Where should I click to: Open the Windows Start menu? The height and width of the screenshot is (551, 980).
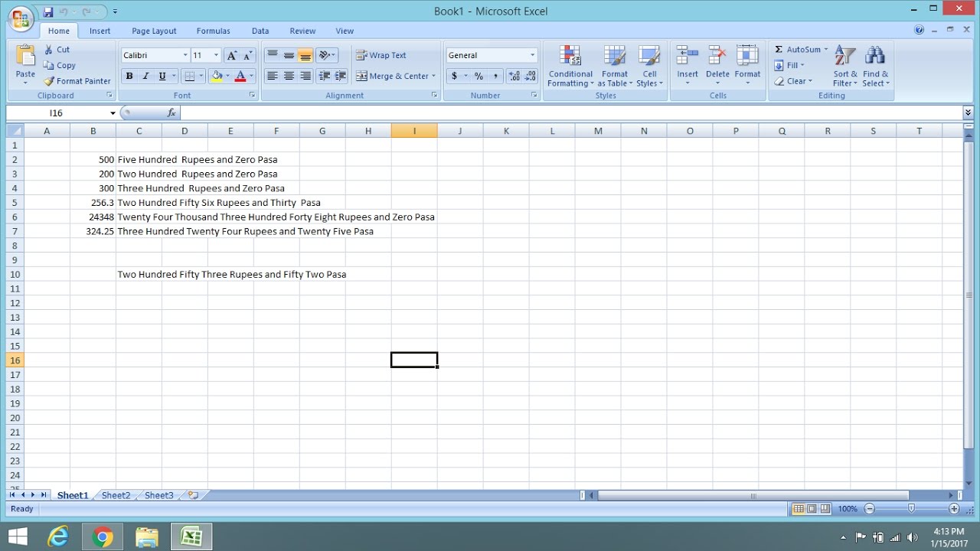[17, 536]
